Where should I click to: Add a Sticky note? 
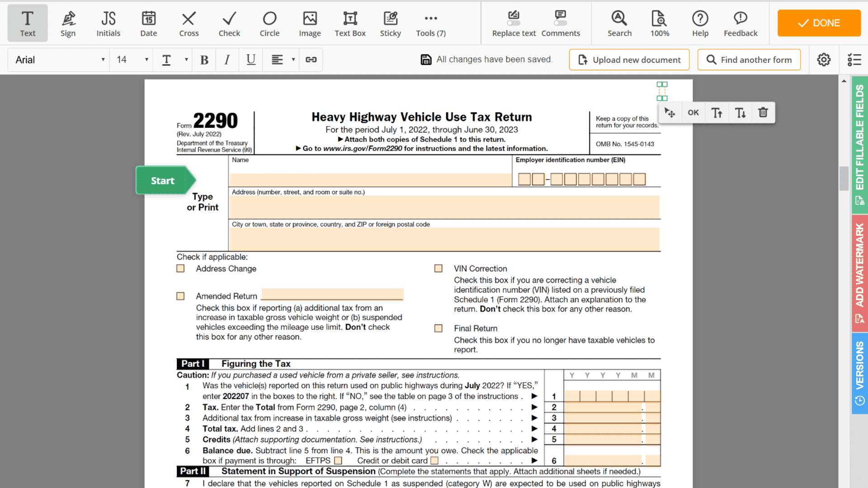(391, 23)
